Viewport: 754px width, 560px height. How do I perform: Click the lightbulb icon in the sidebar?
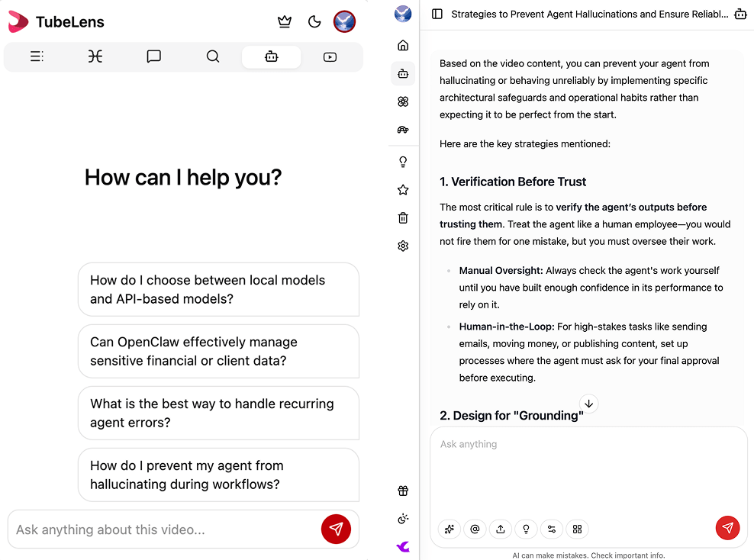click(403, 162)
